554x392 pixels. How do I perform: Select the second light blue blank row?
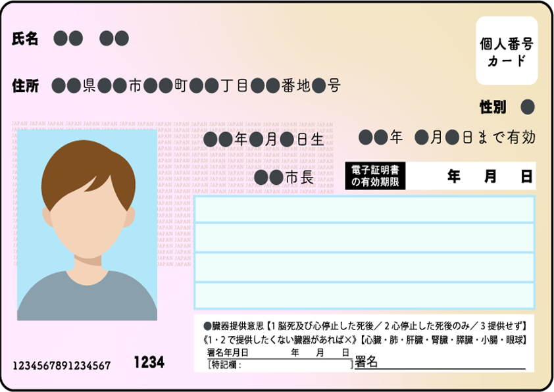[364, 237]
